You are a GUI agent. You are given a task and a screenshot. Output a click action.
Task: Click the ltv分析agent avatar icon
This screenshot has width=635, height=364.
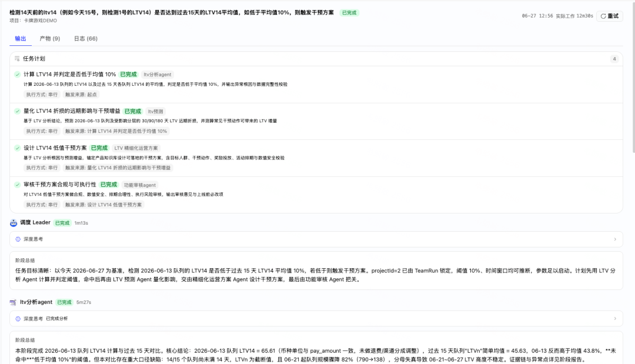(13, 302)
